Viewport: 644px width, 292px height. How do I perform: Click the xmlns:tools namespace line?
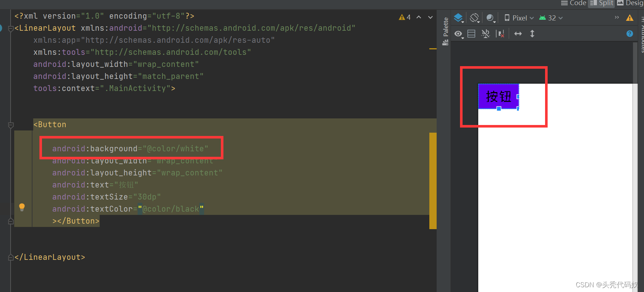click(x=142, y=52)
